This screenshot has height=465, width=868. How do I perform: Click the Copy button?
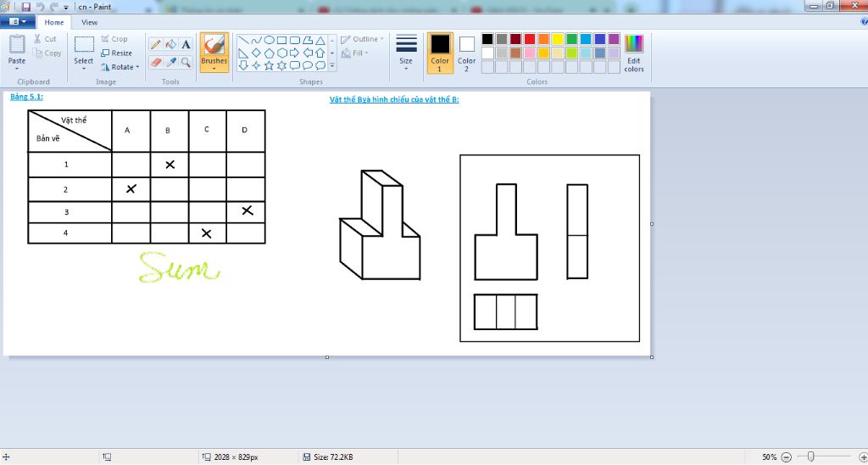(x=47, y=53)
